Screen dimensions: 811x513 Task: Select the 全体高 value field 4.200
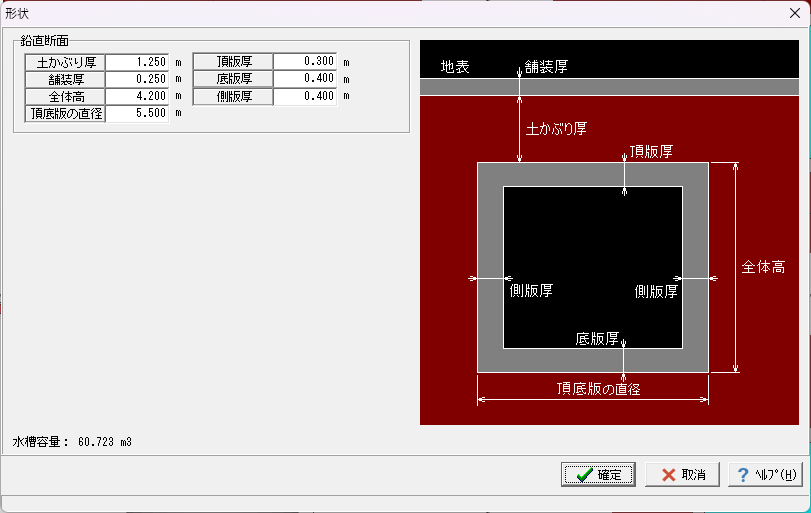tap(137, 96)
